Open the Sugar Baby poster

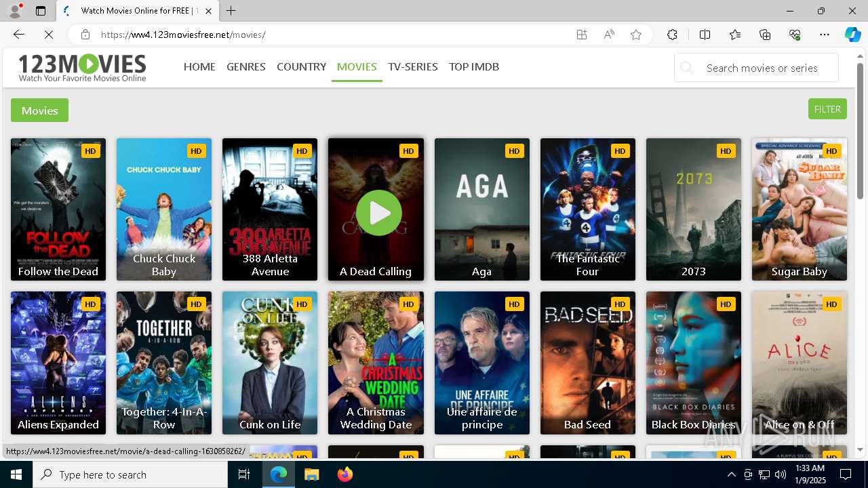(800, 209)
